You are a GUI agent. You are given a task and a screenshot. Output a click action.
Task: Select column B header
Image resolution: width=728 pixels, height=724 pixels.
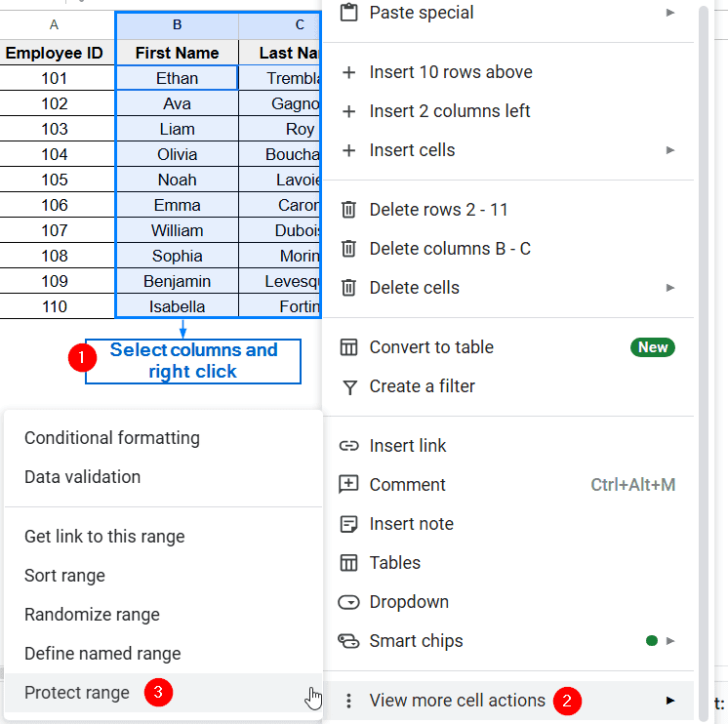click(177, 25)
